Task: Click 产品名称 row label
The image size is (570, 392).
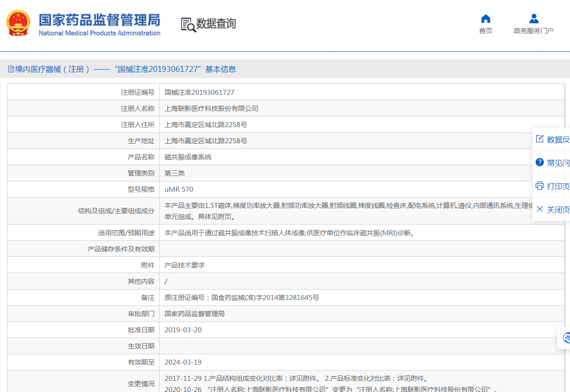Action: (141, 157)
